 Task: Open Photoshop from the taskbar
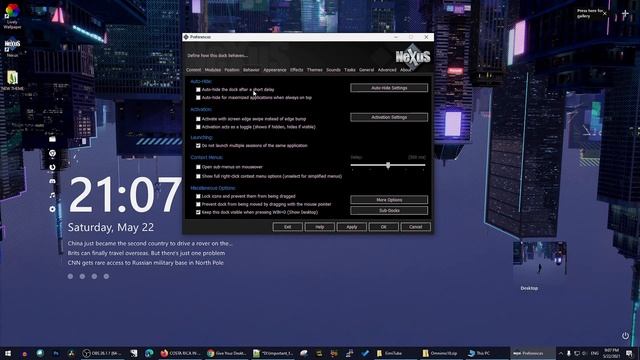click(56, 353)
